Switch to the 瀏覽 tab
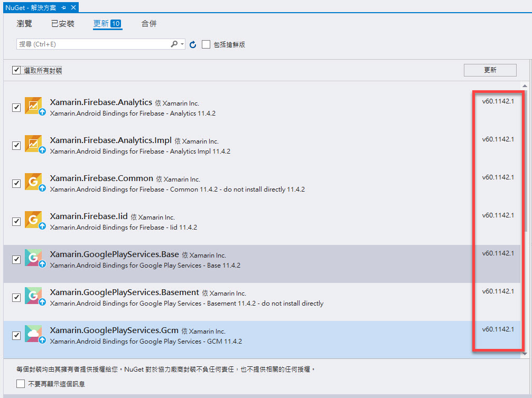 (x=24, y=23)
